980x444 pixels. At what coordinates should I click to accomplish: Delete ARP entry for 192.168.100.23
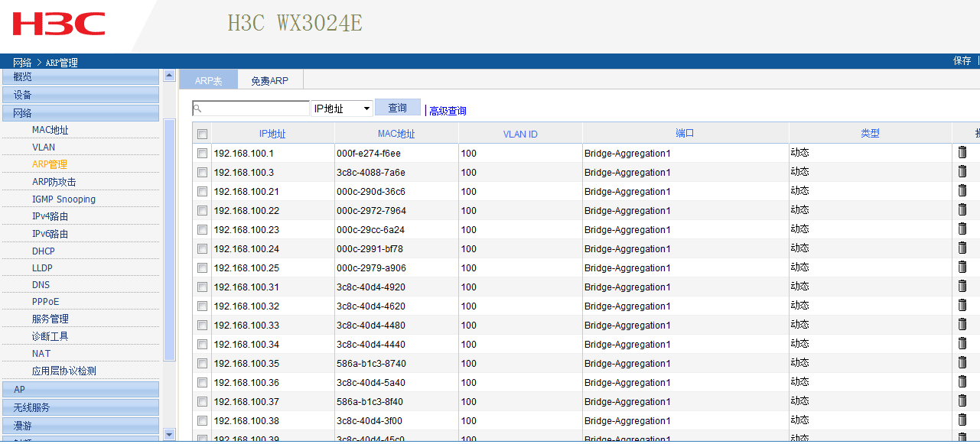pos(962,228)
